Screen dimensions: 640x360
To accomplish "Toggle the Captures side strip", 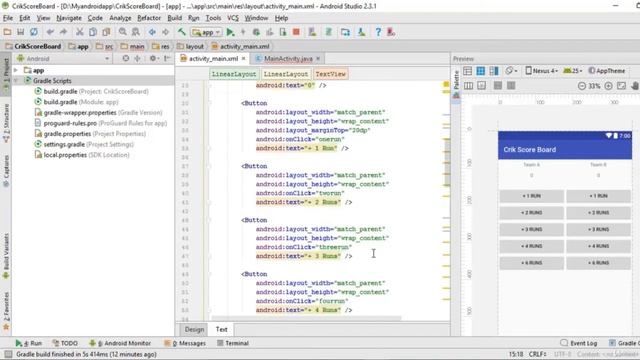I will pos(6,171).
